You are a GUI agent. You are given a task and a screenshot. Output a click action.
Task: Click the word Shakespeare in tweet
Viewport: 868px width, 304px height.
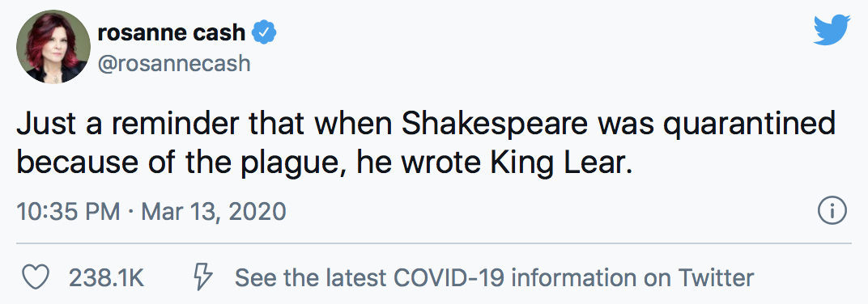[x=490, y=126]
